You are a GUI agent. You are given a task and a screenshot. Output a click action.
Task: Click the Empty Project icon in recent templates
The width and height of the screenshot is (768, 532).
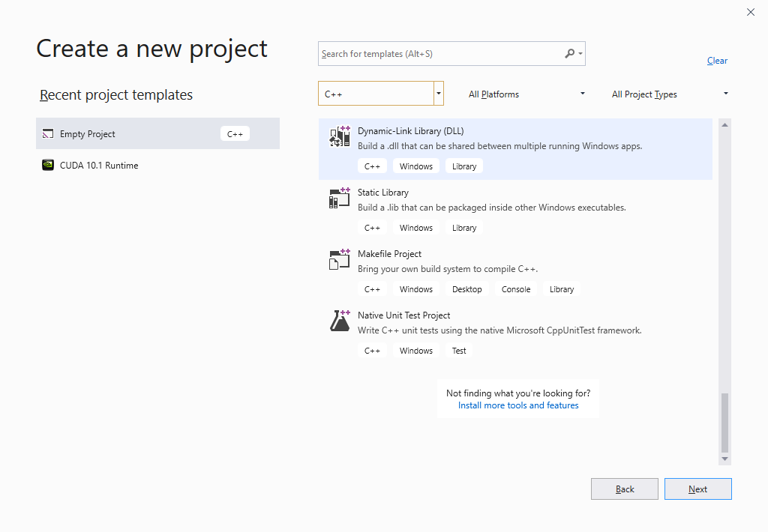click(x=48, y=134)
